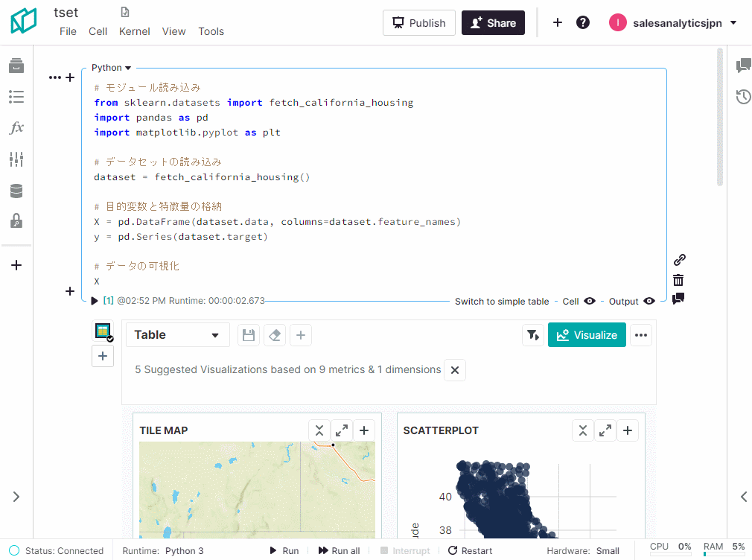Viewport: 752px width, 560px height.
Task: Open the database connections sidebar icon
Action: tap(16, 191)
